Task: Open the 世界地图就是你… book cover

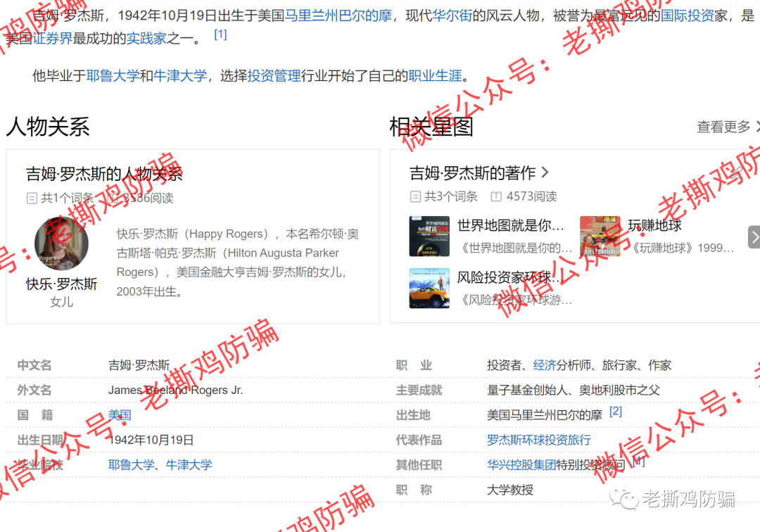Action: [x=429, y=236]
